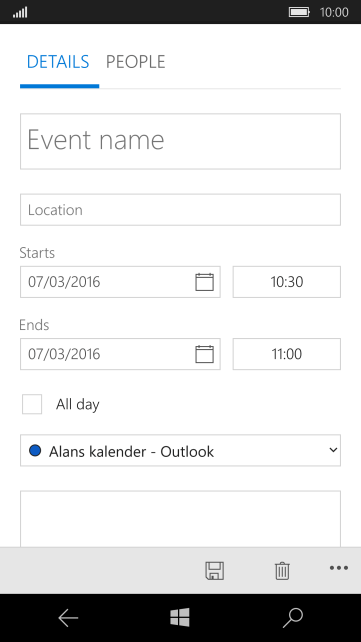Open search with the magnifier icon

pos(293,618)
